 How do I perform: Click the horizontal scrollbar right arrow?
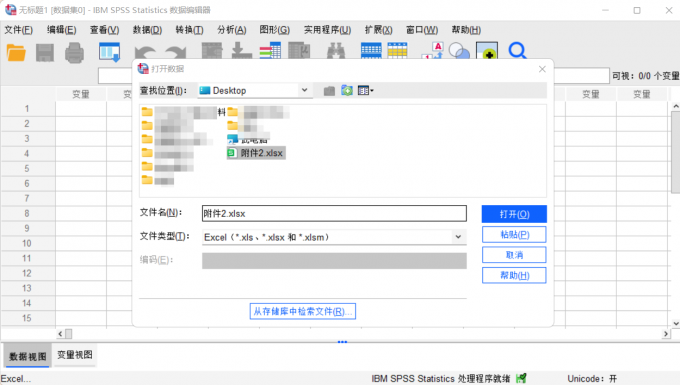[666, 334]
